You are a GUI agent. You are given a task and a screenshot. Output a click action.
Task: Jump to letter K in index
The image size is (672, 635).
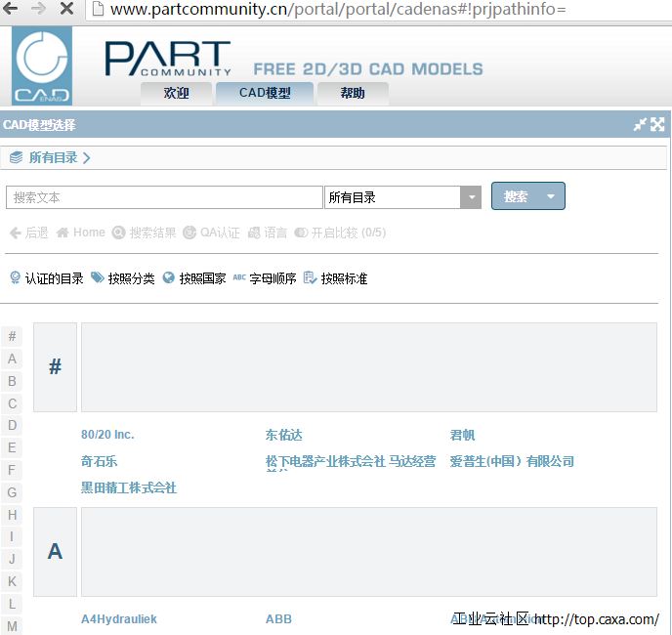pyautogui.click(x=12, y=581)
